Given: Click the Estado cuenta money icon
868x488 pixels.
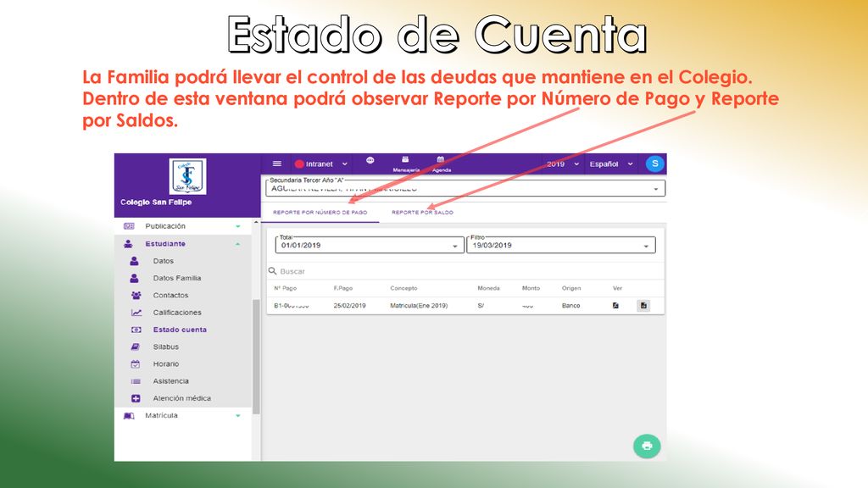Looking at the screenshot, I should click(136, 330).
